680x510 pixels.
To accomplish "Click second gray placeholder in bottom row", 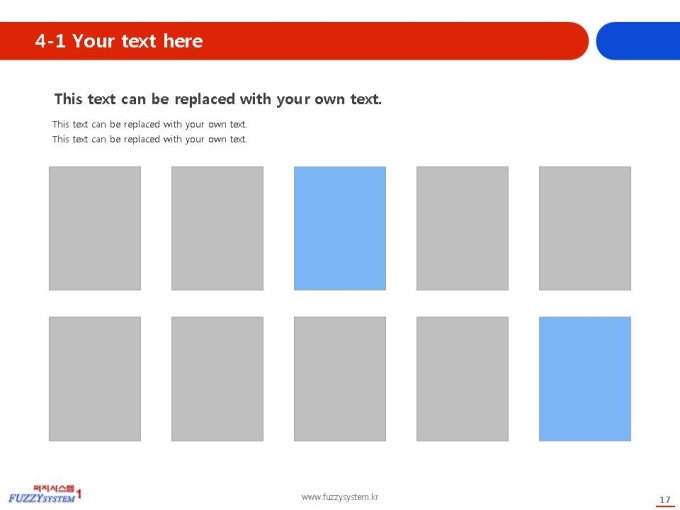I will tap(217, 379).
